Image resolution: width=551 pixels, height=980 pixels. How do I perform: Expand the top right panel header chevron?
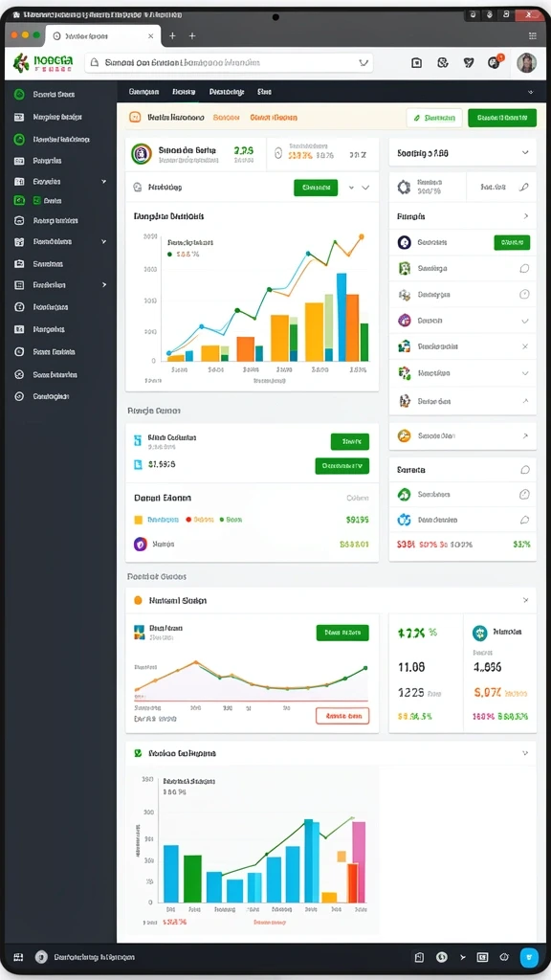coord(525,152)
